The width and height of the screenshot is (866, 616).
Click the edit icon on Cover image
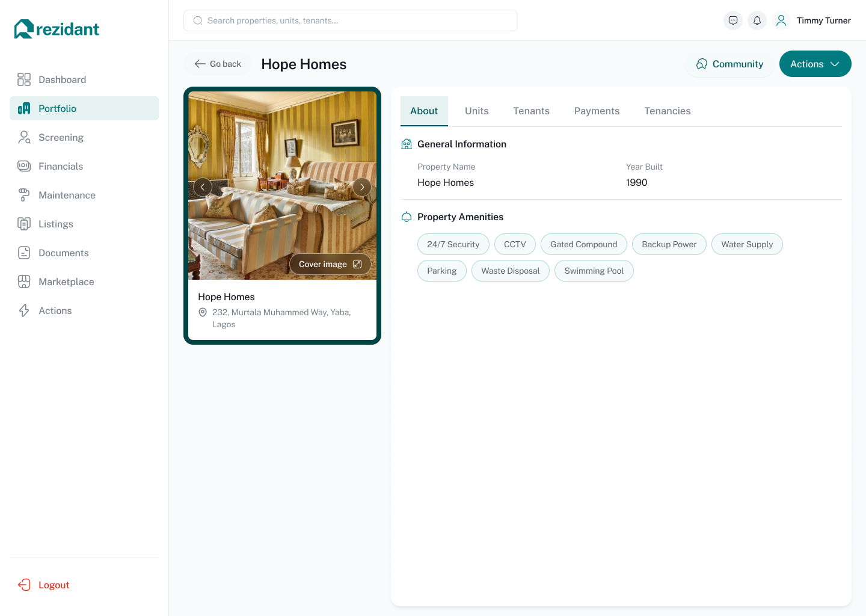pyautogui.click(x=357, y=264)
